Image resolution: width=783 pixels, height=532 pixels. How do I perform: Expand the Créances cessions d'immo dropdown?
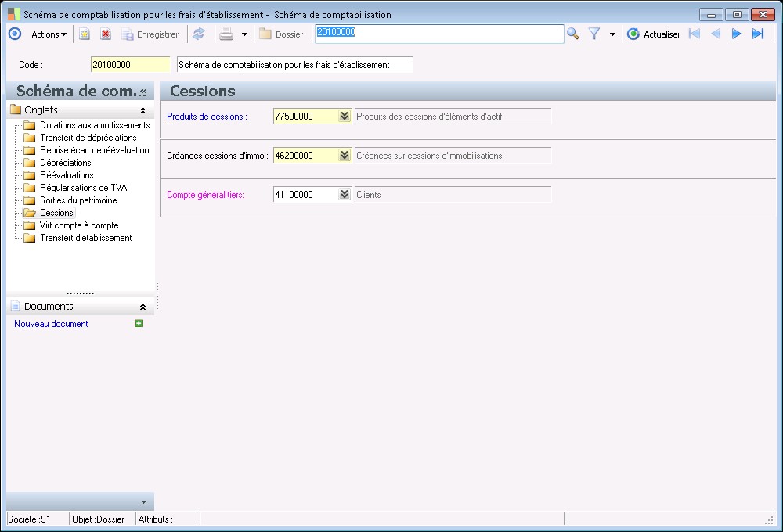point(345,156)
